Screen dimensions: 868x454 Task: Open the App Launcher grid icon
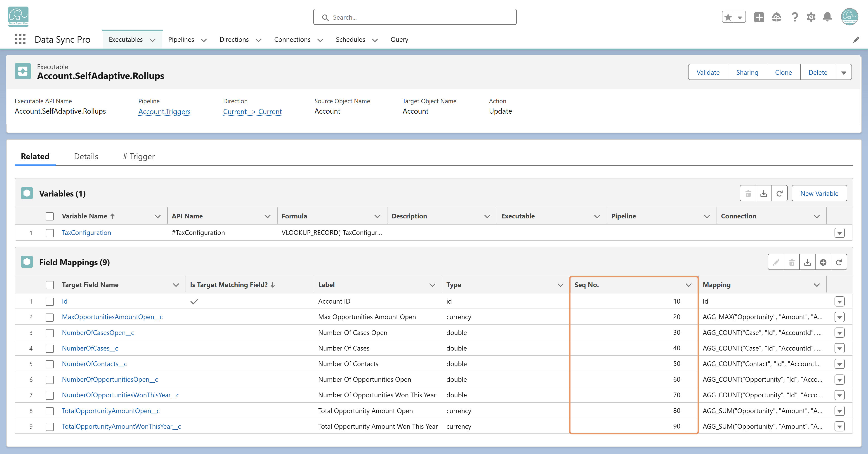pyautogui.click(x=20, y=39)
